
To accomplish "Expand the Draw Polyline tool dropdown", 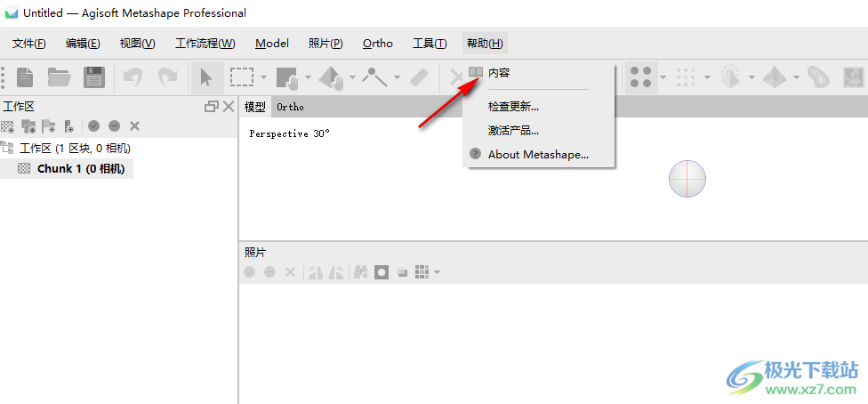I will 397,77.
